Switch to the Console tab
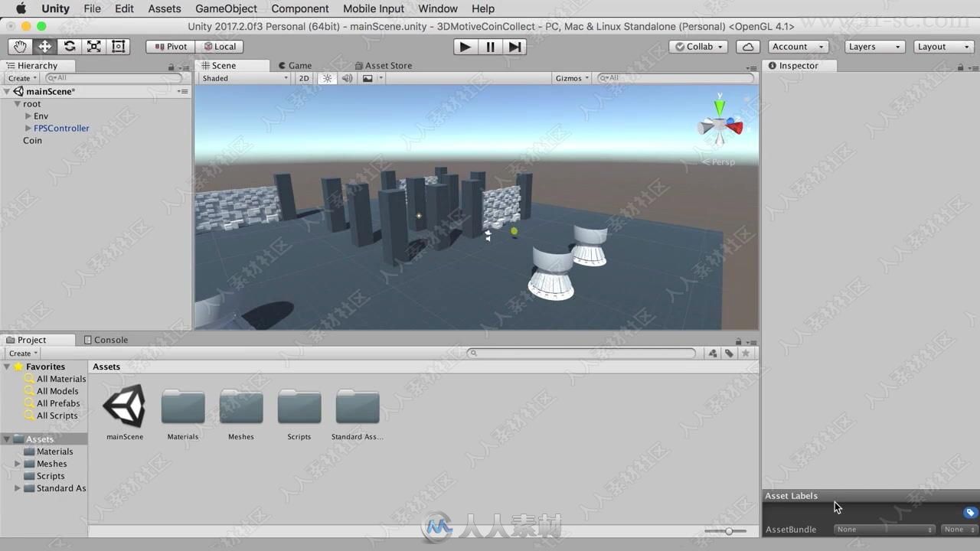Viewport: 980px width, 551px height. tap(106, 340)
